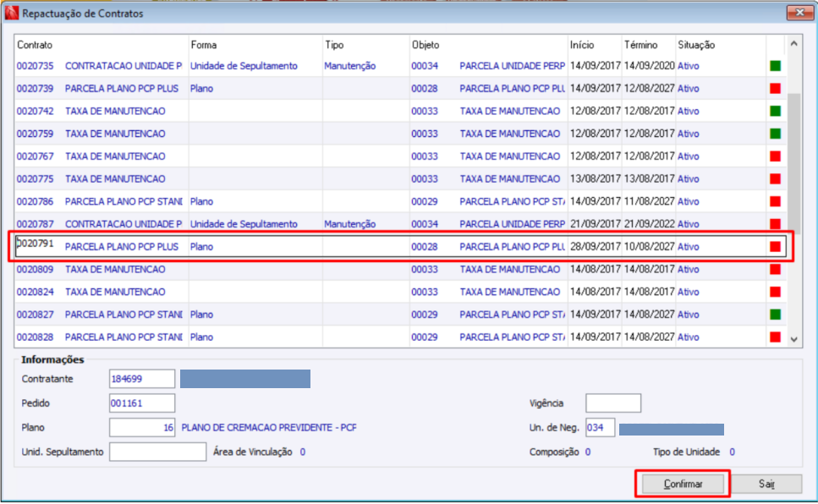Click the Sair button

point(766,485)
